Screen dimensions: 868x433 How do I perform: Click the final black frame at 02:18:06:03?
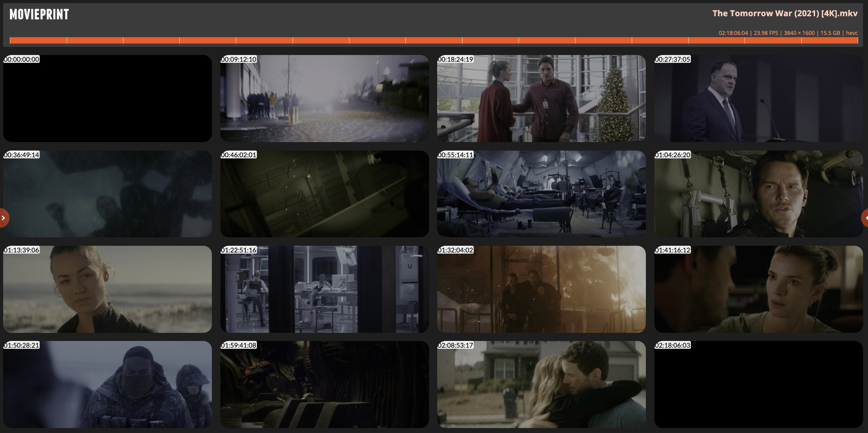click(758, 384)
